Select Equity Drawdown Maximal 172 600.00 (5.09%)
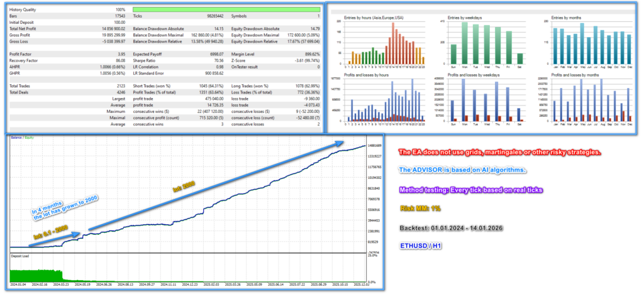This screenshot has width=644, height=297. 304,35
